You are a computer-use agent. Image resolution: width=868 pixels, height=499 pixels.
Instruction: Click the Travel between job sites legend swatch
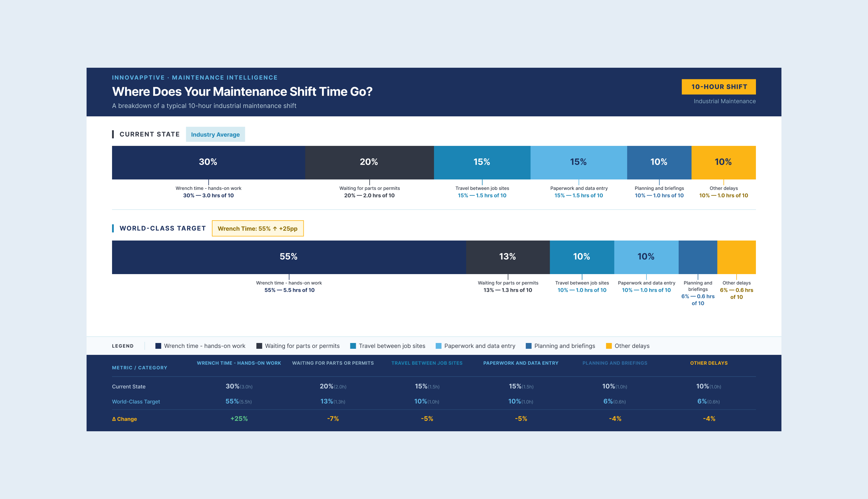coord(353,346)
